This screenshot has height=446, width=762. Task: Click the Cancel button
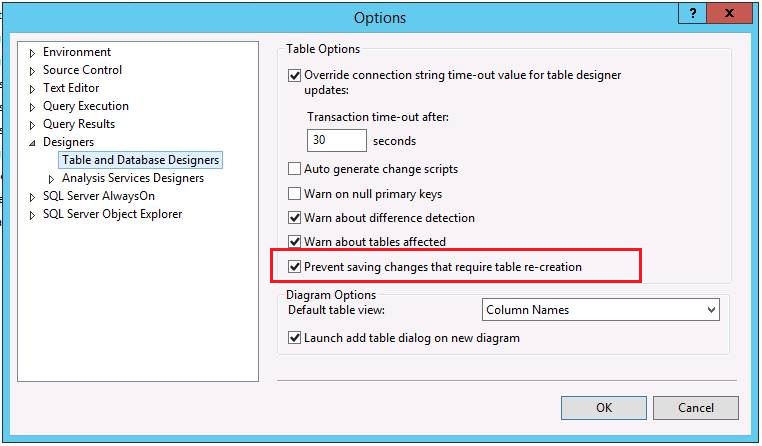pos(696,408)
